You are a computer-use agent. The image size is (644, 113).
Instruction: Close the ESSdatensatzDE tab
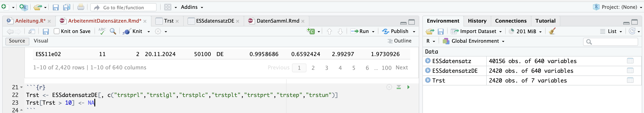coord(238,21)
